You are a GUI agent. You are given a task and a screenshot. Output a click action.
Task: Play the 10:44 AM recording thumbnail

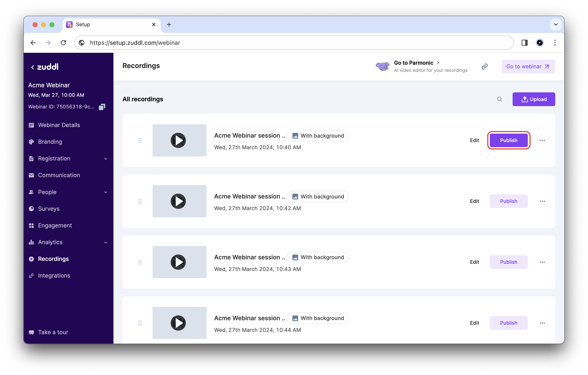pos(178,323)
